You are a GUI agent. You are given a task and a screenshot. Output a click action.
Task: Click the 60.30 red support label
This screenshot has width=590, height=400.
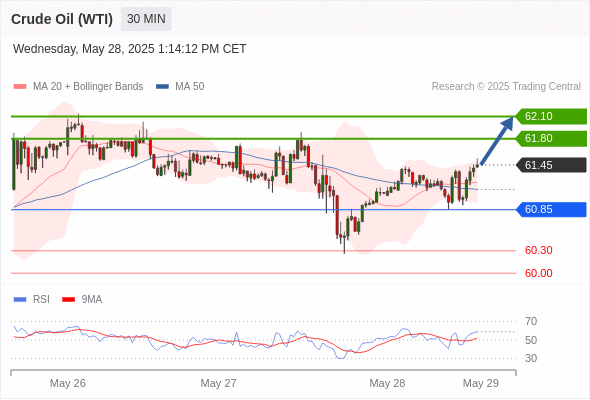click(538, 250)
